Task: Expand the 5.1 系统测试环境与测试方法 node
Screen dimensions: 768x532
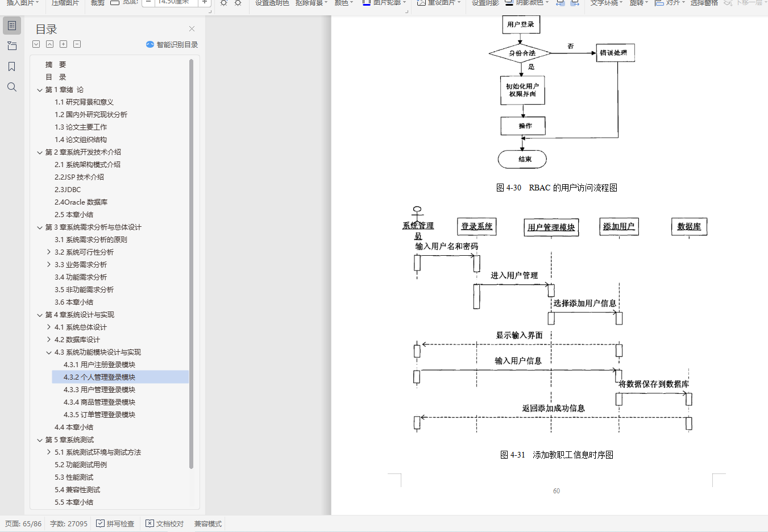Action: click(x=49, y=452)
